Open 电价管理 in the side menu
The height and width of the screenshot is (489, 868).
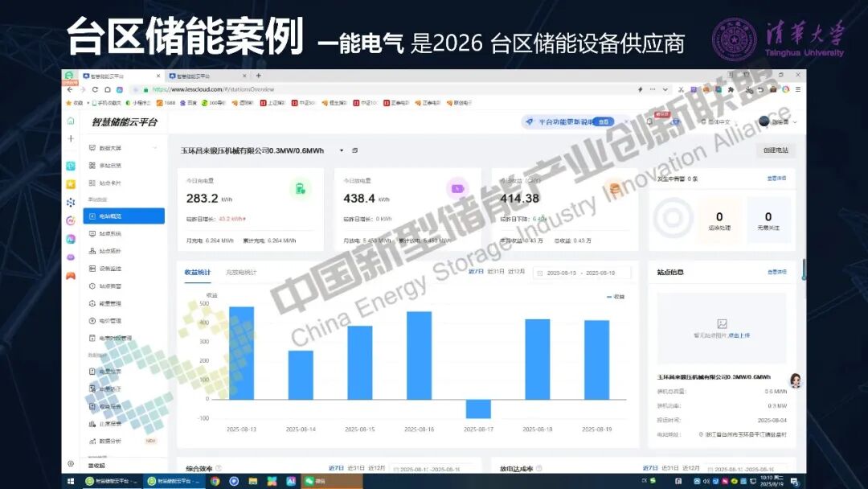coord(110,321)
